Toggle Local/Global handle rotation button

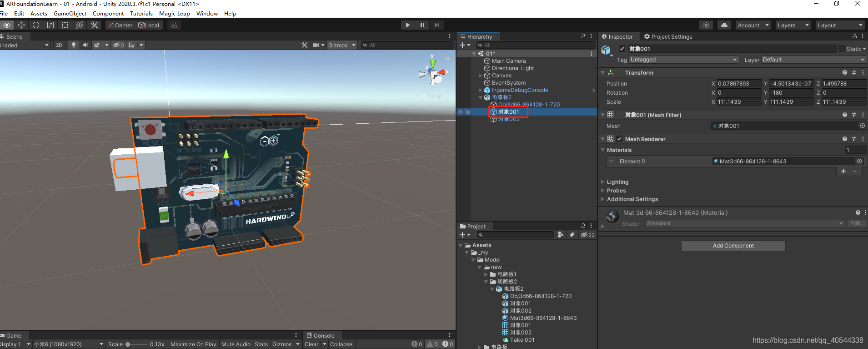tap(149, 25)
